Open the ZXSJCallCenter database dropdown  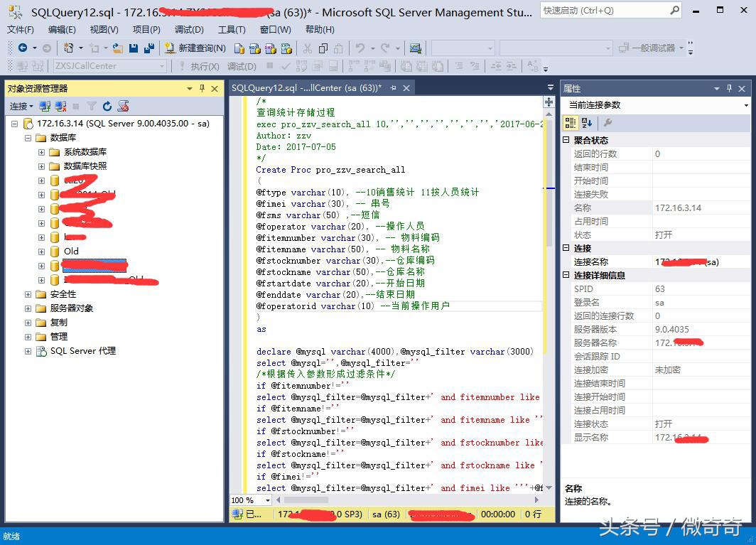pos(161,66)
